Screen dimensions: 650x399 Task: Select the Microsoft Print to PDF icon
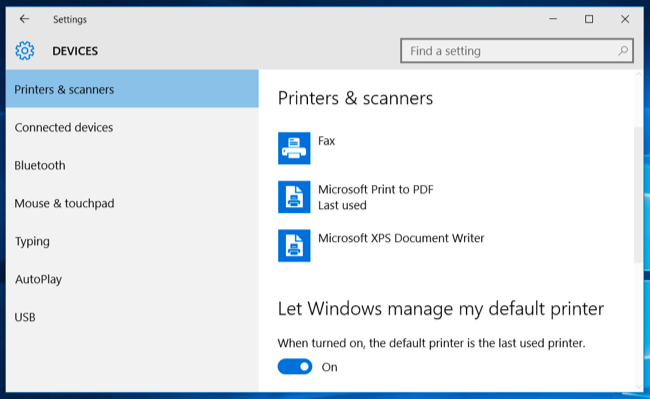click(294, 197)
